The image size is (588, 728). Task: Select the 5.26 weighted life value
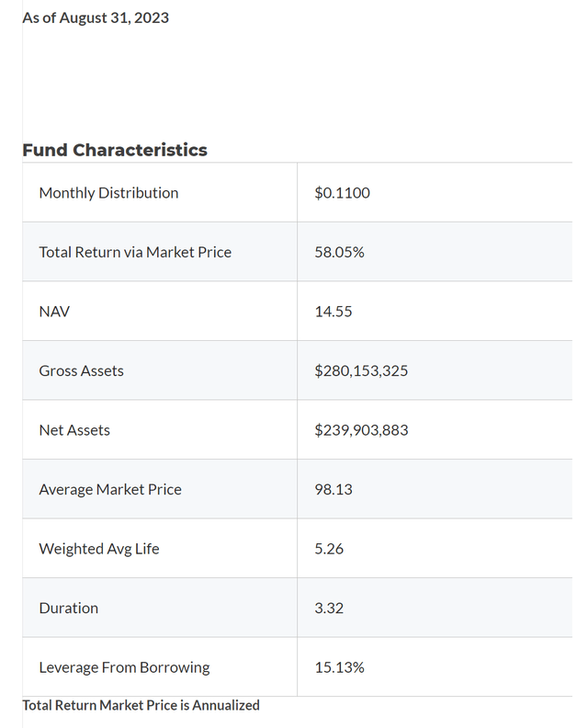[329, 549]
